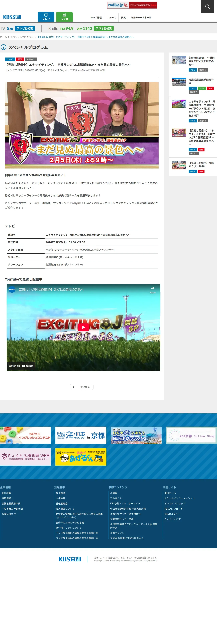Open チケットインフォメーション footer link
The height and width of the screenshot is (644, 217).
(x=180, y=498)
